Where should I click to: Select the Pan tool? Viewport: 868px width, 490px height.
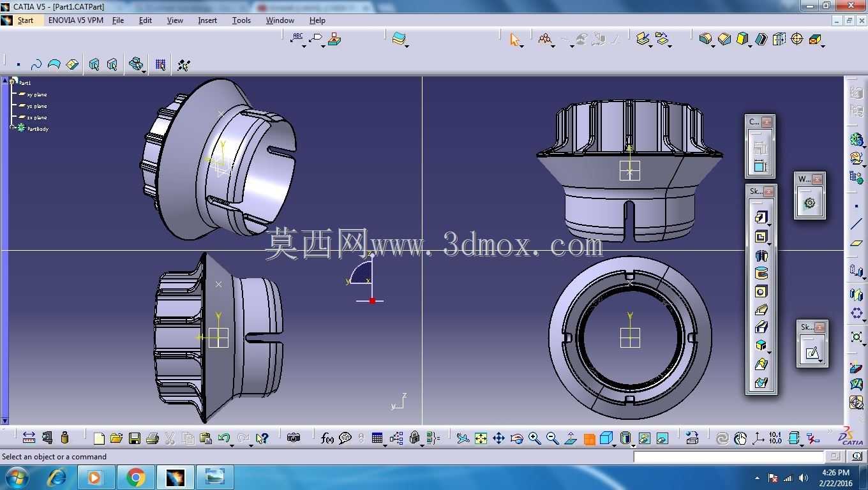499,438
